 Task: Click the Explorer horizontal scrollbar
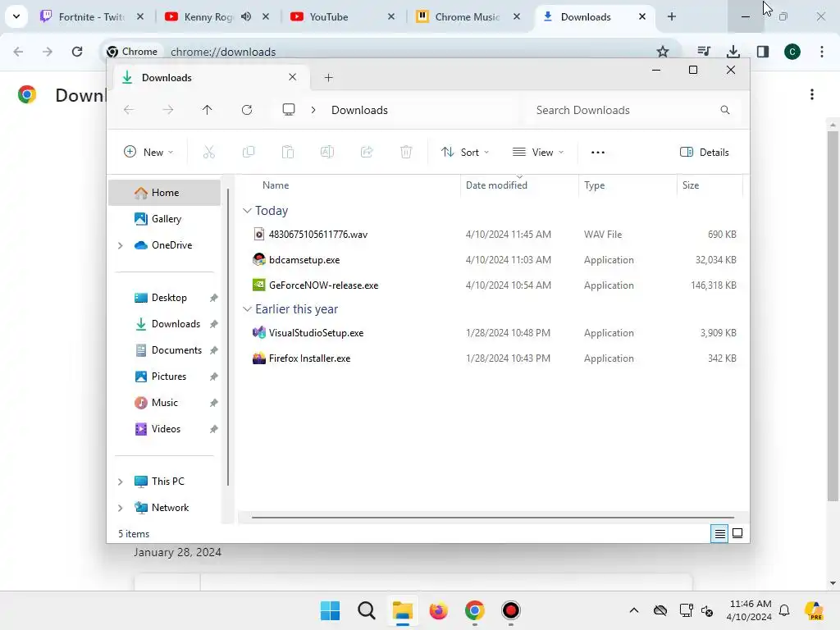492,518
